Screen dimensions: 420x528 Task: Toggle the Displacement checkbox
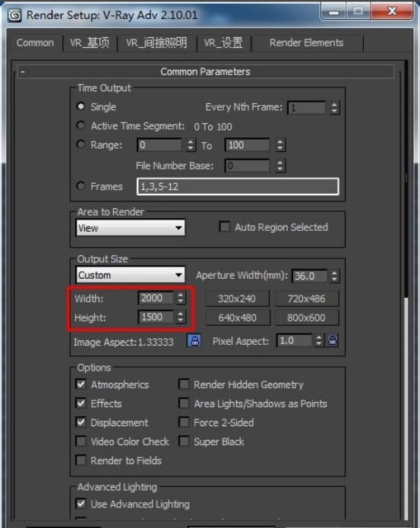[81, 422]
